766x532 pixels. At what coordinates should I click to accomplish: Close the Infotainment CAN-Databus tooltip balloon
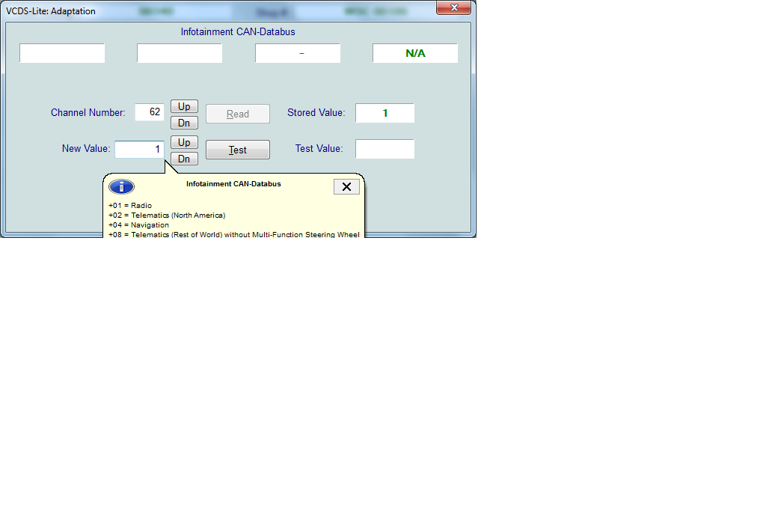click(346, 186)
